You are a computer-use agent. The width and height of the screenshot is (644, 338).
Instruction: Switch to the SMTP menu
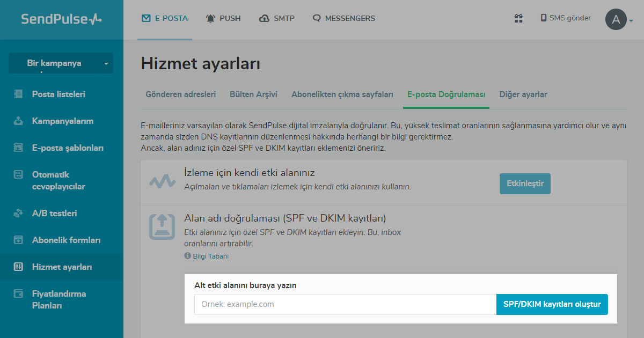276,18
